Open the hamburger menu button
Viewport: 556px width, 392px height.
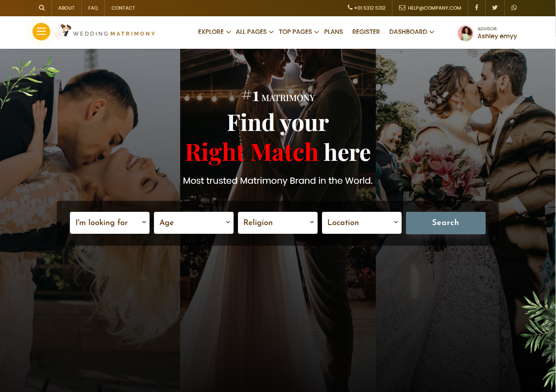[x=41, y=32]
